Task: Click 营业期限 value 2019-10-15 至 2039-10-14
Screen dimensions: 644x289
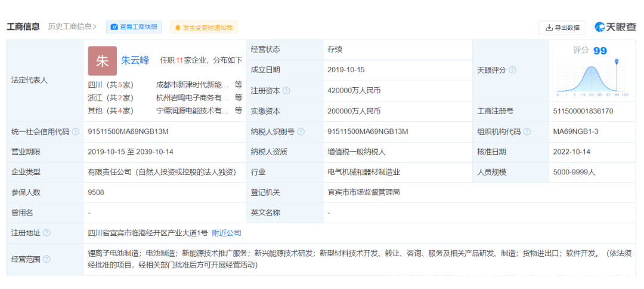Action: [x=131, y=152]
